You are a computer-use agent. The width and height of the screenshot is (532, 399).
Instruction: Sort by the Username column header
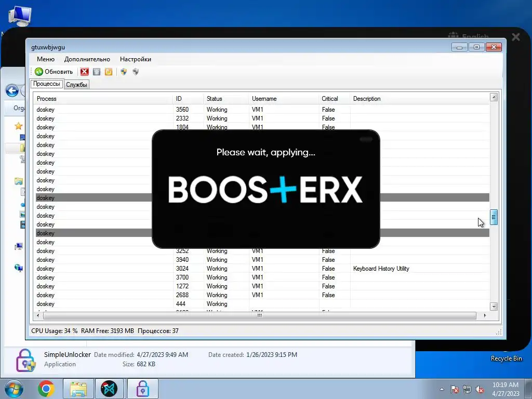pyautogui.click(x=284, y=99)
